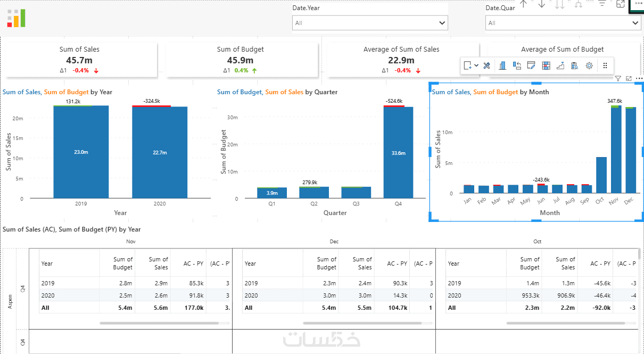
Task: Click the swap axis icon in toolbar
Action: tap(517, 65)
